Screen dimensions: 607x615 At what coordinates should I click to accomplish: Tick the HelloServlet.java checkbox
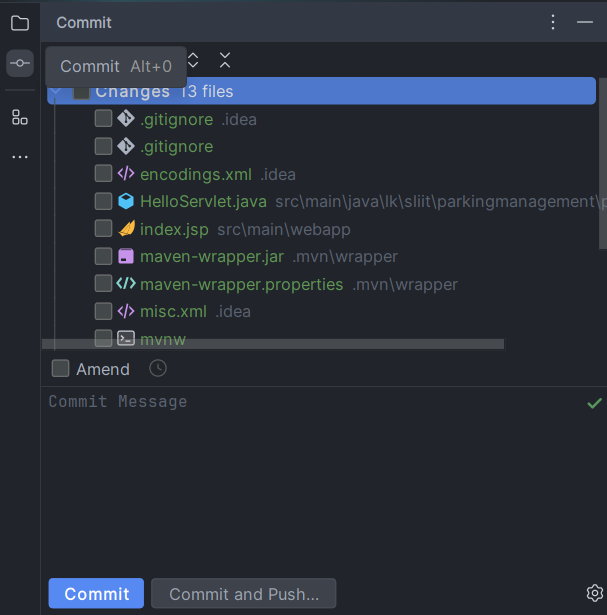pos(103,202)
